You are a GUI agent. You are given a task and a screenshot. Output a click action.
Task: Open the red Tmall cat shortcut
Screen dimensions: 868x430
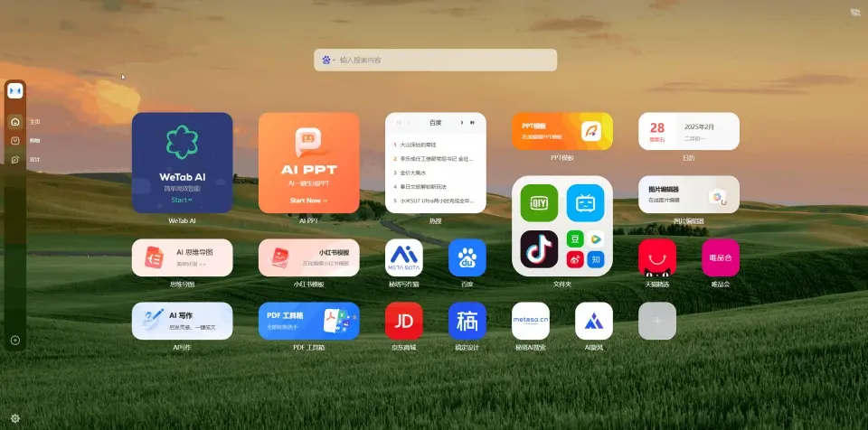(x=657, y=257)
